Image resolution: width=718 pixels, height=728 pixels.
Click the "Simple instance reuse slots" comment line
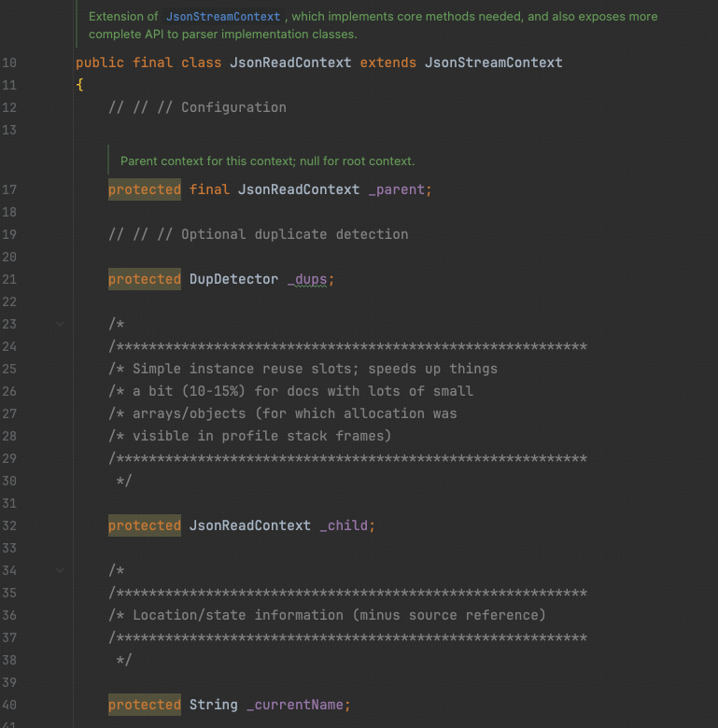tap(303, 369)
